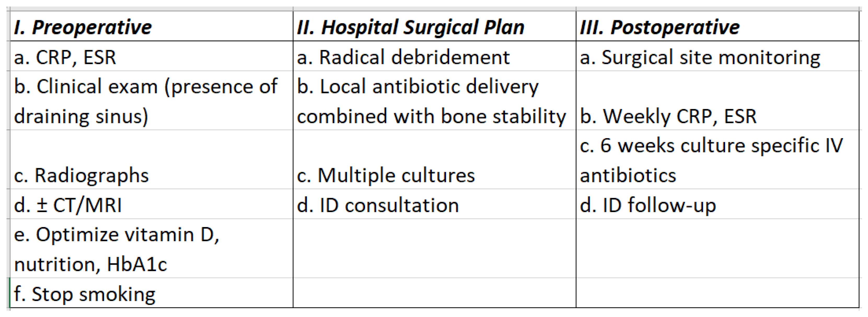Select the empty Postoperative cell in 'Stop smoking' row
Image resolution: width=868 pixels, height=317 pixels.
coord(717,293)
